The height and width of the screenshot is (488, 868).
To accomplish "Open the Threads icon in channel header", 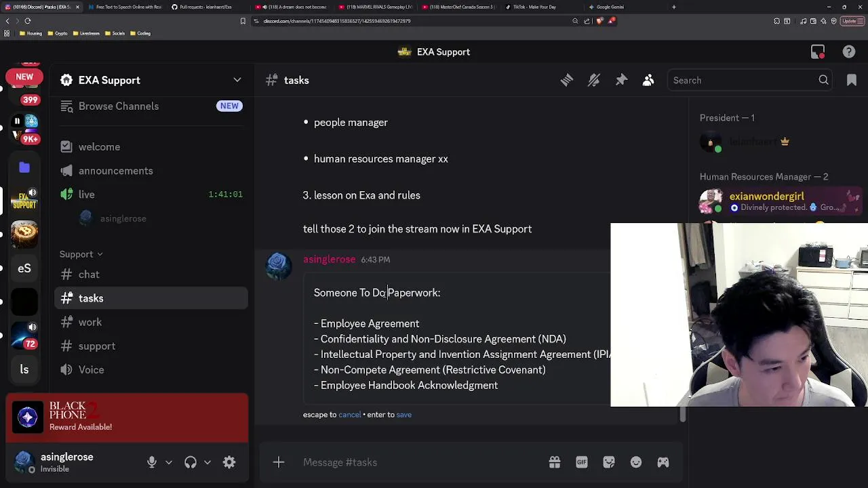I will (567, 80).
